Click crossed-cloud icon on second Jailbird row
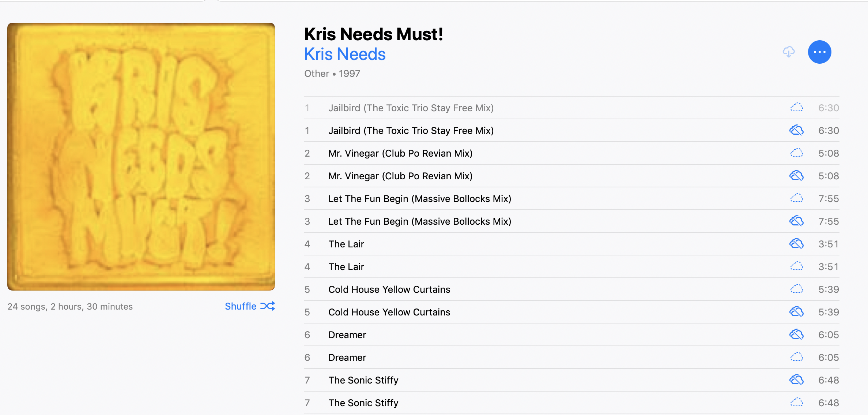868x415 pixels. 796,130
